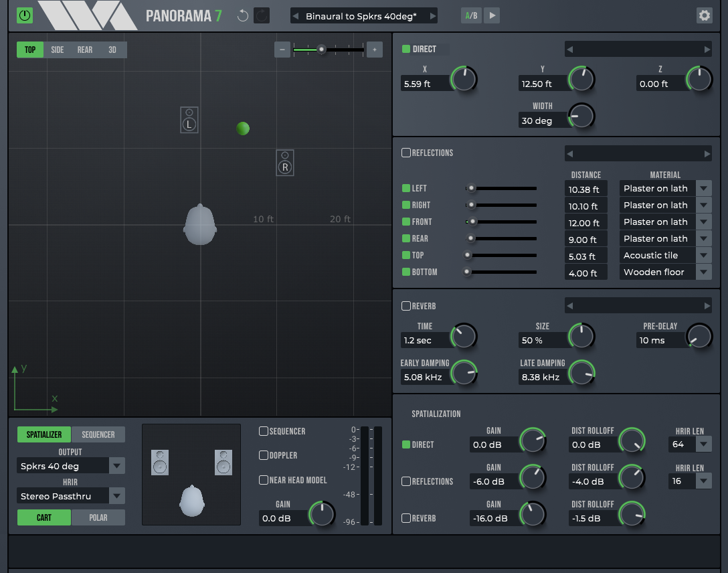Toggle the plugin power bypass button

click(25, 15)
